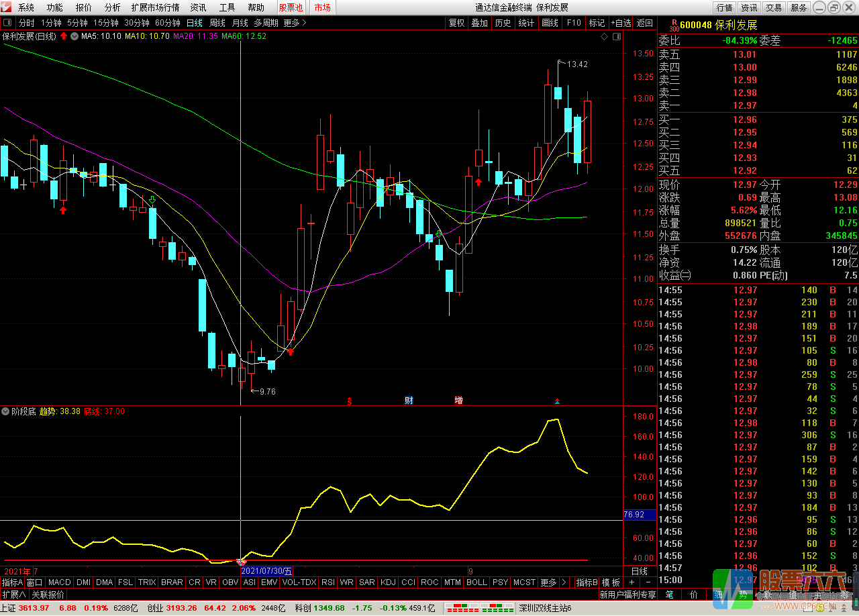Switch to the 60分钟 period
859x616 pixels.
[x=167, y=23]
